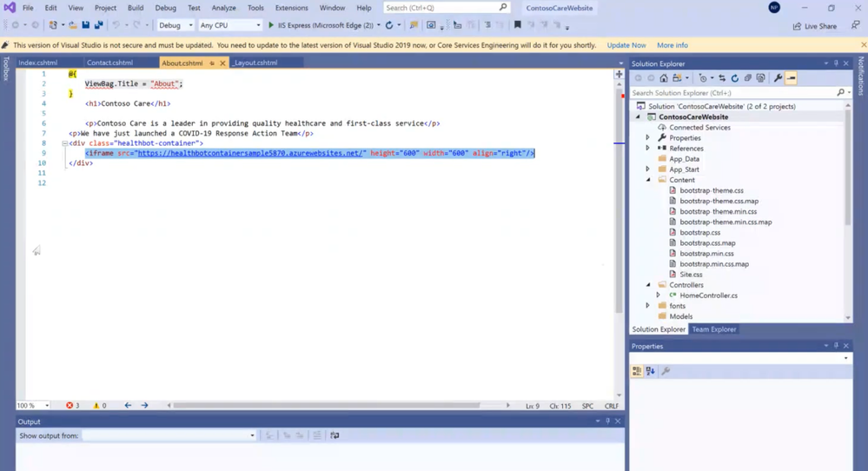Screen dimensions: 868x471
Task: Start IIS Express with the green play button
Action: click(271, 25)
